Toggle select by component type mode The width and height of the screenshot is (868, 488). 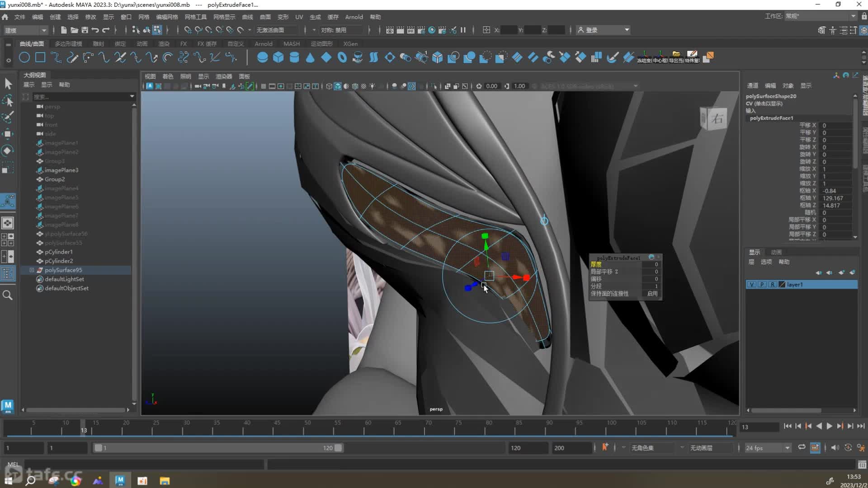[157, 30]
